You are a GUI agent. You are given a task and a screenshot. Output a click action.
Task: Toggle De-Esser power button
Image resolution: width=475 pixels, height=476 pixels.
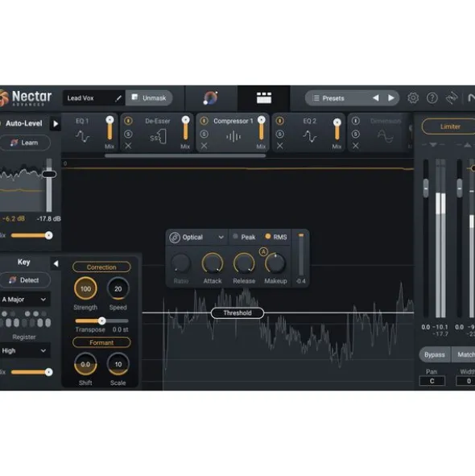[x=128, y=121]
